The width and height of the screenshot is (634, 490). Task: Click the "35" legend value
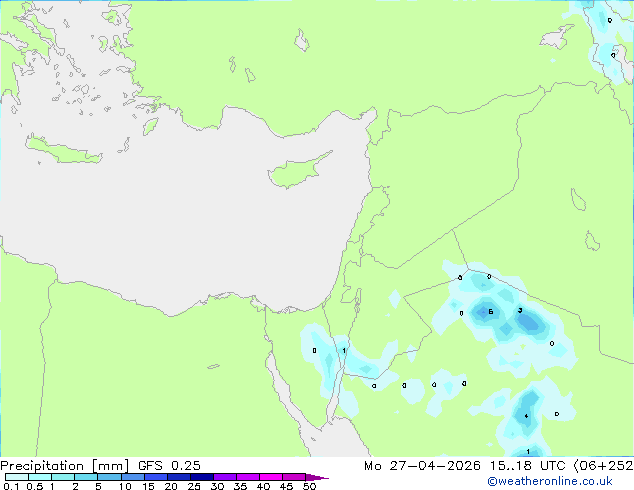[x=240, y=486]
